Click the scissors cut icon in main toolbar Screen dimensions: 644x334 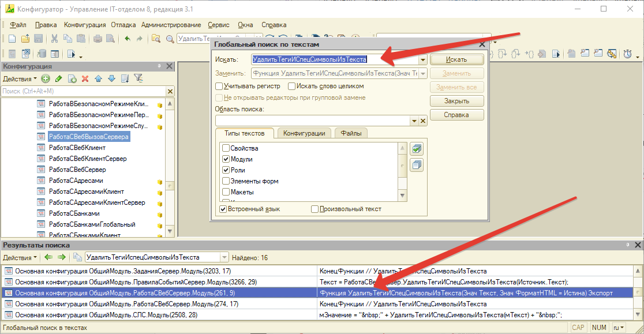pos(54,39)
